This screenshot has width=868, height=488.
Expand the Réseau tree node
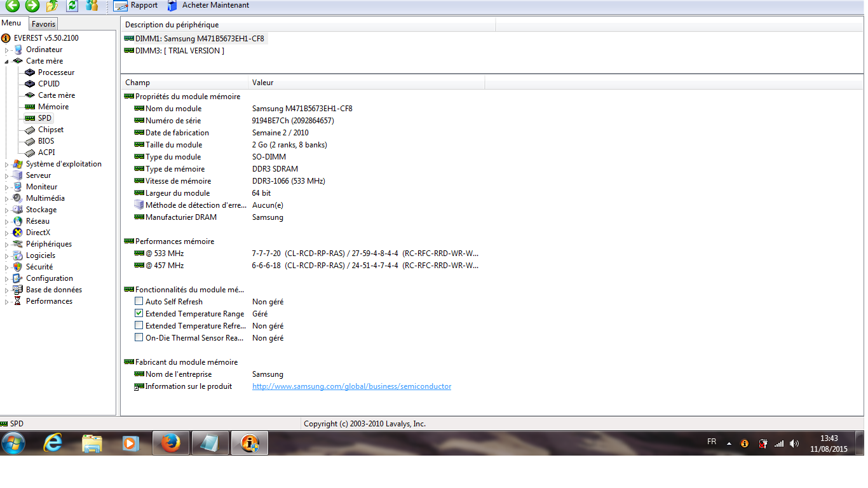7,221
